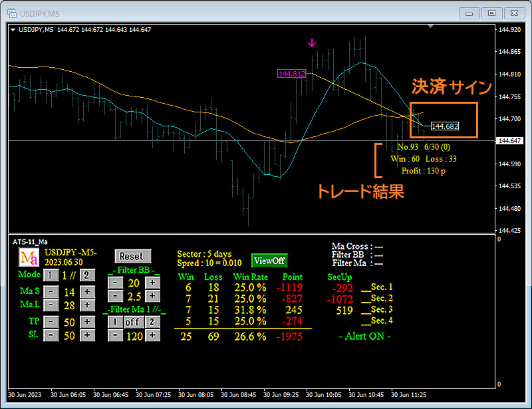Click the No.93 6/30 (0) text
The height and width of the screenshot is (409, 532).
click(x=424, y=147)
